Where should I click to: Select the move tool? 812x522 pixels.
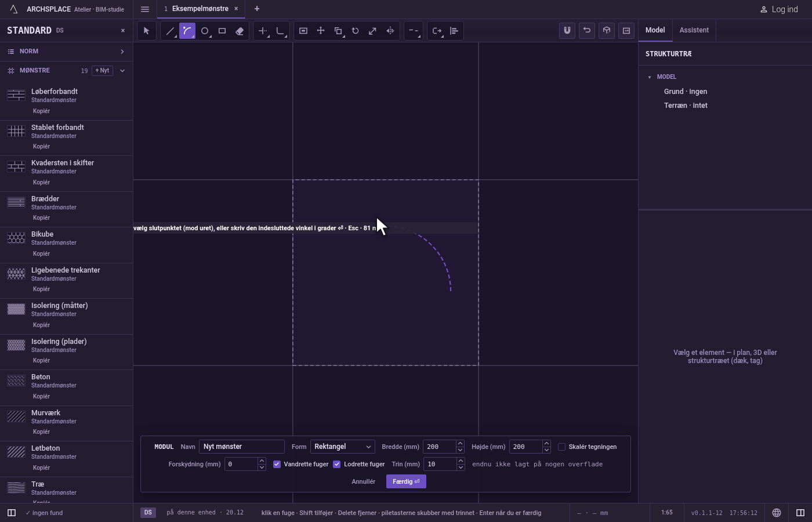click(321, 31)
